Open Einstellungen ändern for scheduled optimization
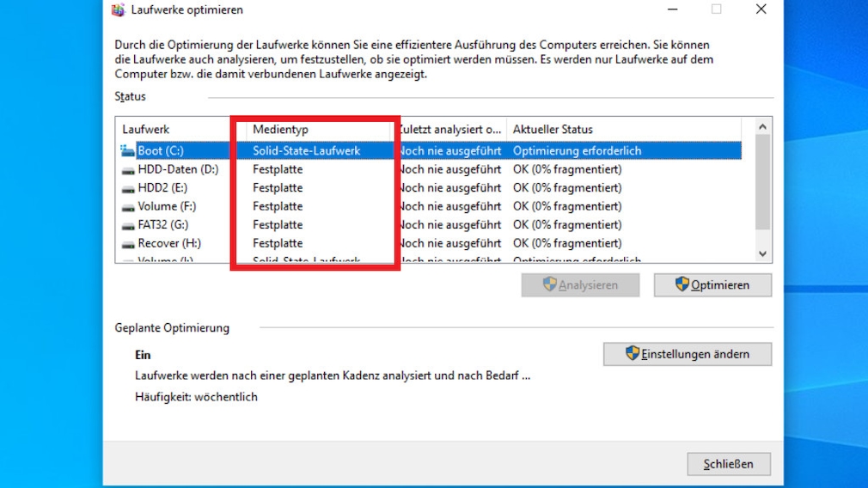Image resolution: width=868 pixels, height=488 pixels. tap(687, 354)
